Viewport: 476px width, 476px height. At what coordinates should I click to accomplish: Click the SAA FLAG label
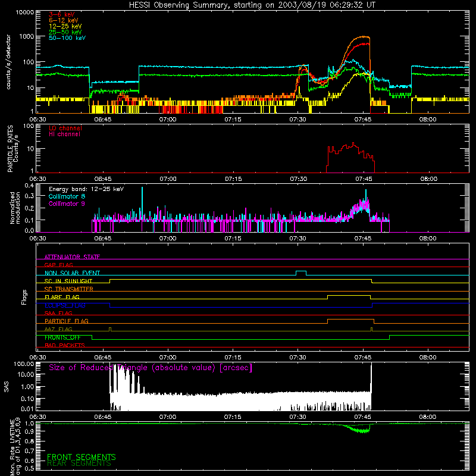[x=58, y=313]
